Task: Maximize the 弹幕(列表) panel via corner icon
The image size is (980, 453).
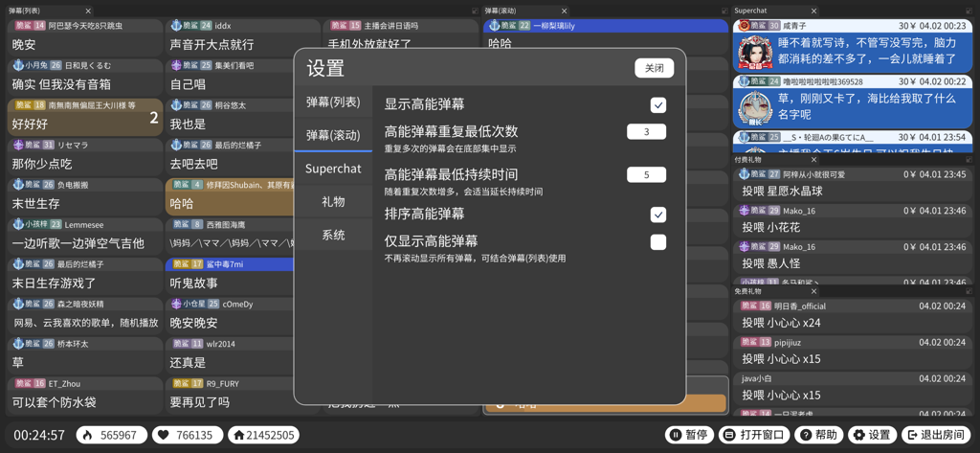Action: click(475, 11)
